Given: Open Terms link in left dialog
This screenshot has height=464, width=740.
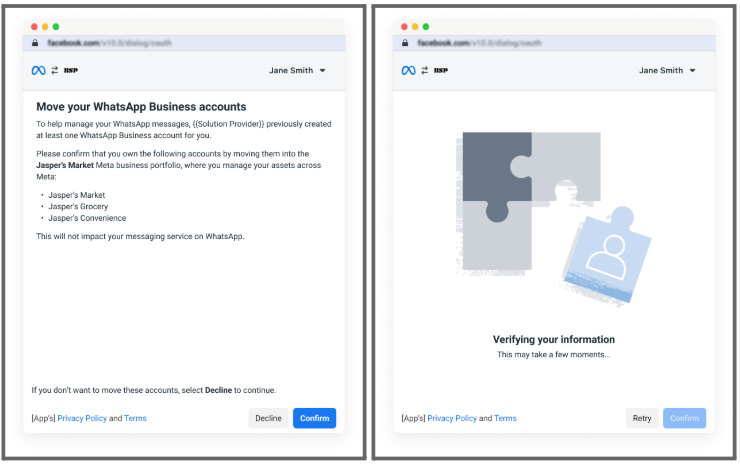Looking at the screenshot, I should [135, 418].
